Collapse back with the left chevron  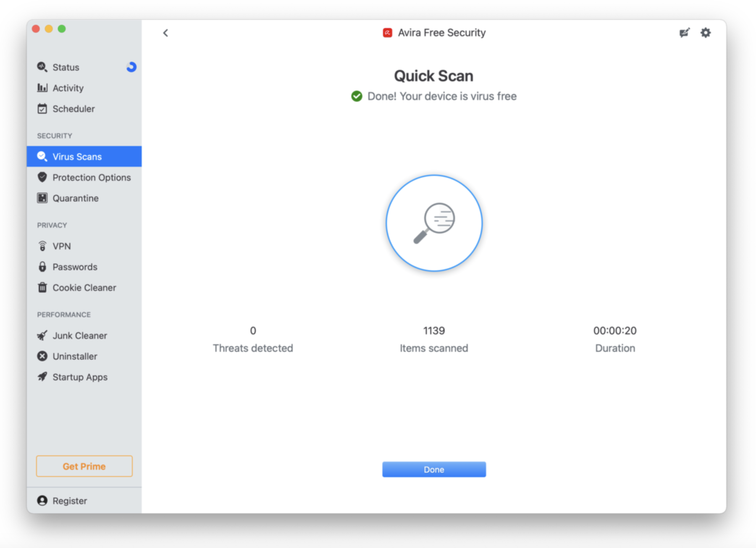165,33
